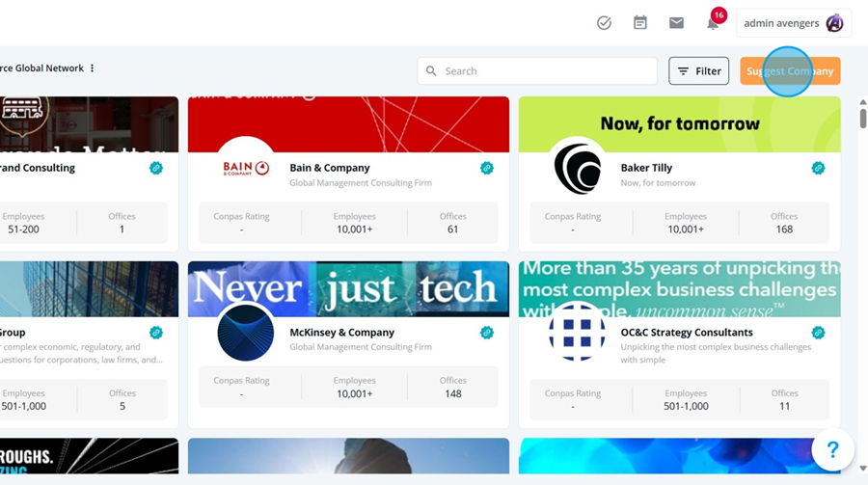Open the three-dot menu beside Global Network

click(x=92, y=68)
